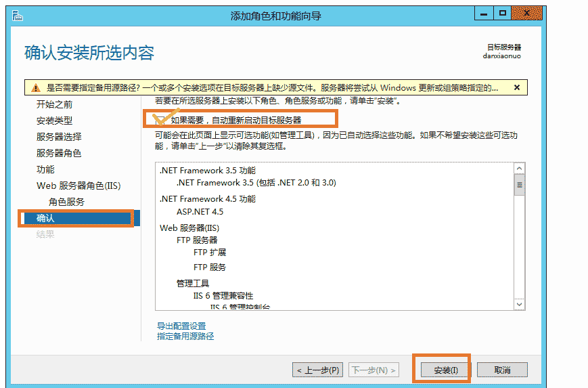Select 'FTP 扩展' in list
The width and height of the screenshot is (588, 388).
[x=210, y=253]
